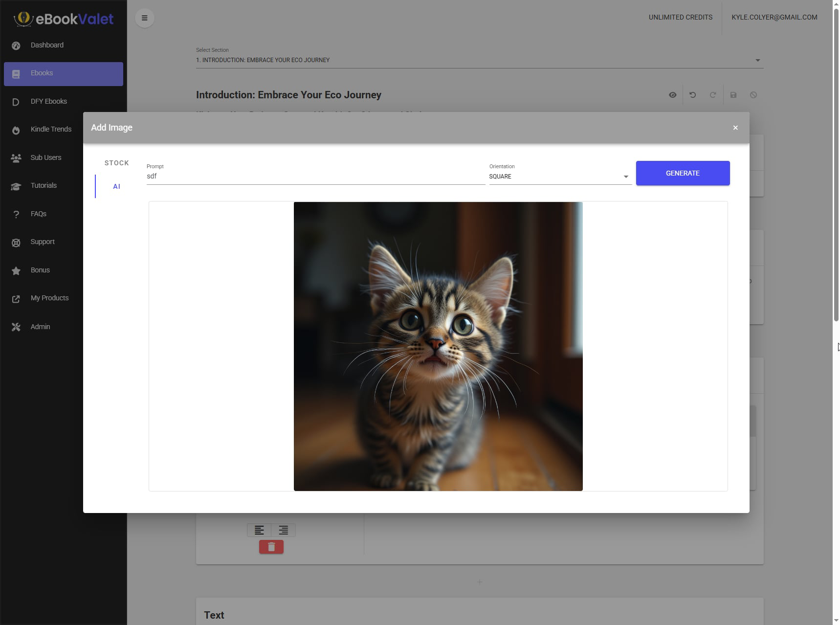The height and width of the screenshot is (625, 840).
Task: Open Dashboard in the sidebar
Action: click(x=47, y=45)
